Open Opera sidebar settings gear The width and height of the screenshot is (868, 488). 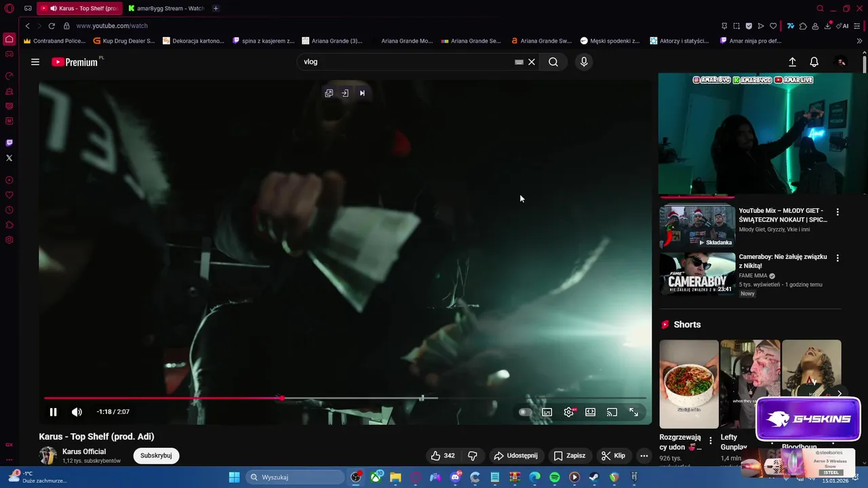[x=9, y=240]
